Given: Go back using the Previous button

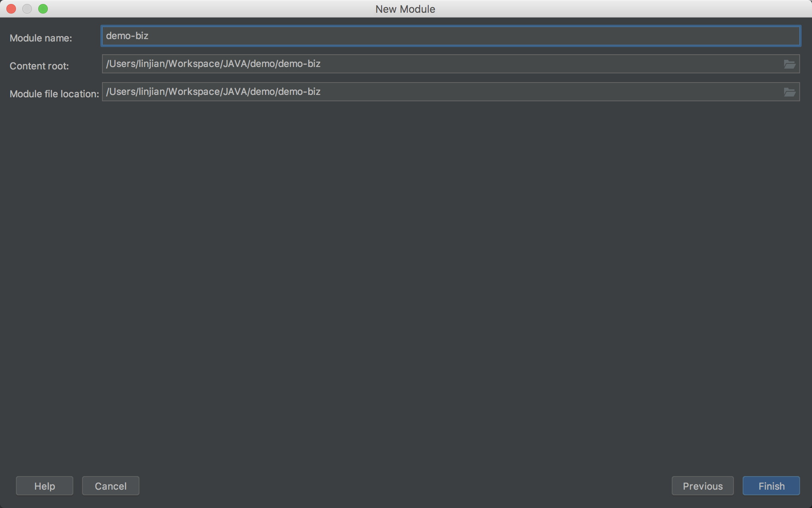Looking at the screenshot, I should pos(702,486).
